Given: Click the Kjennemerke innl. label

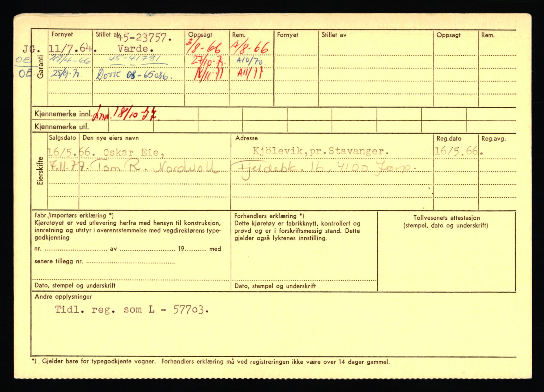Looking at the screenshot, I should pyautogui.click(x=63, y=114).
